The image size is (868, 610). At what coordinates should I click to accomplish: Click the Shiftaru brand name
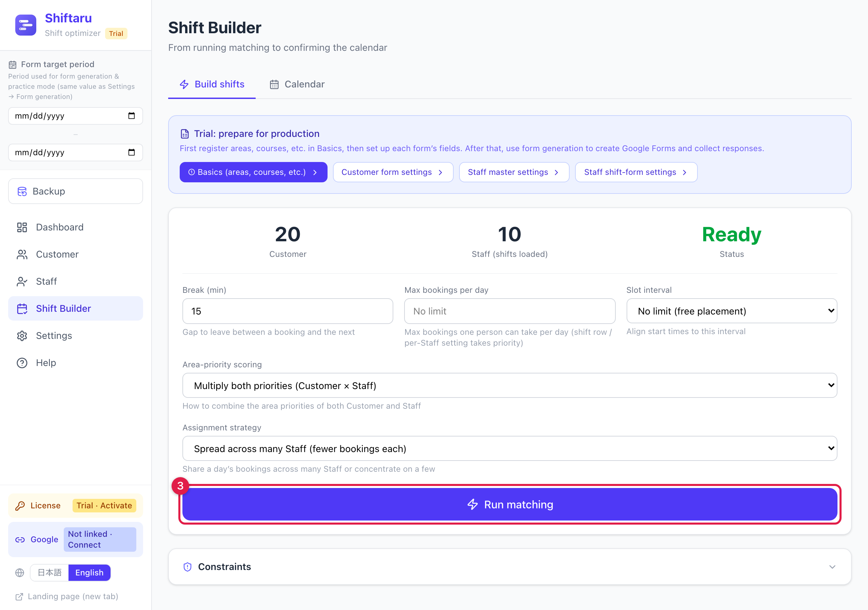[68, 18]
